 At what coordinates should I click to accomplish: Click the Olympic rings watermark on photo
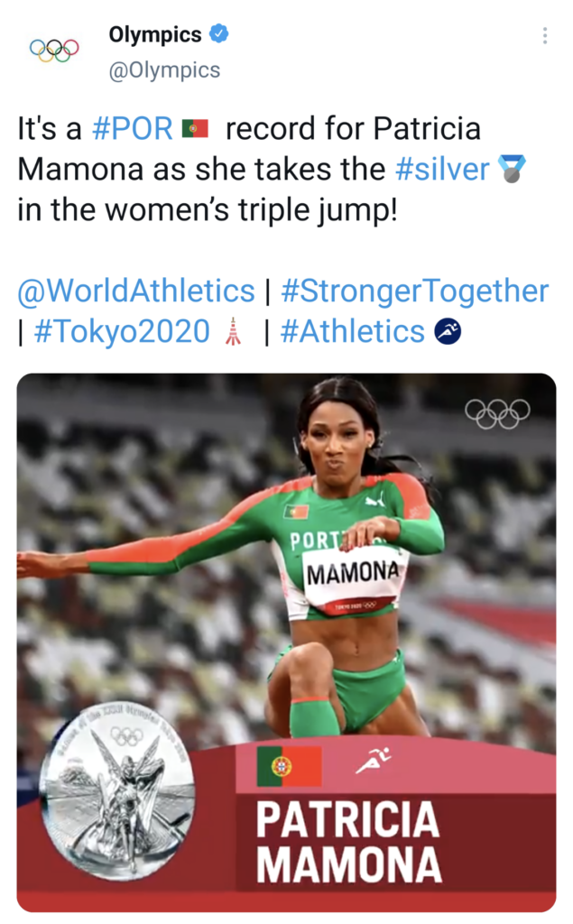[x=497, y=414]
